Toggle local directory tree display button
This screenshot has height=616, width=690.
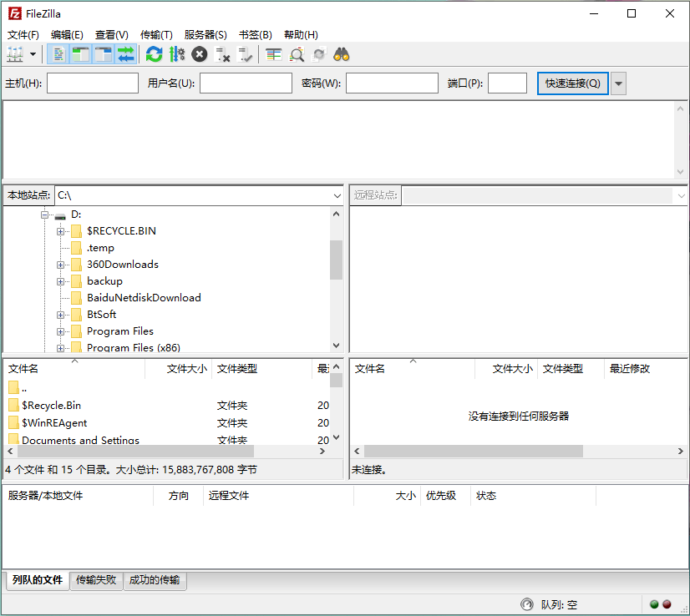[x=80, y=54]
